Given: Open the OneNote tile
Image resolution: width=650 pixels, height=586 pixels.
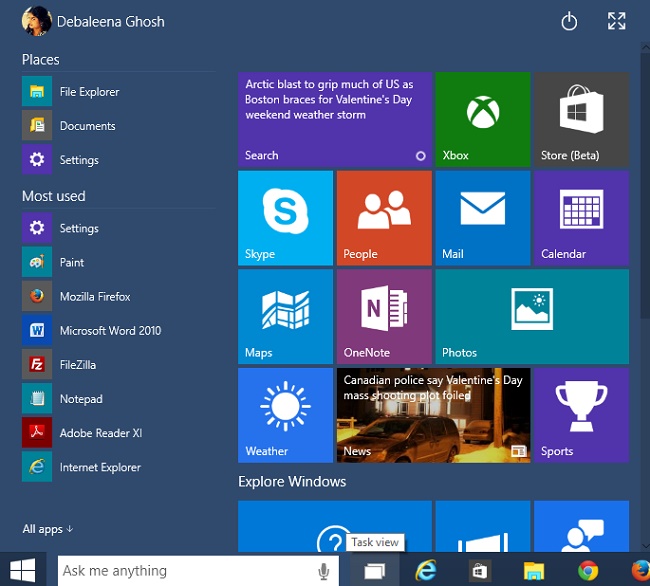Looking at the screenshot, I should coord(384,317).
